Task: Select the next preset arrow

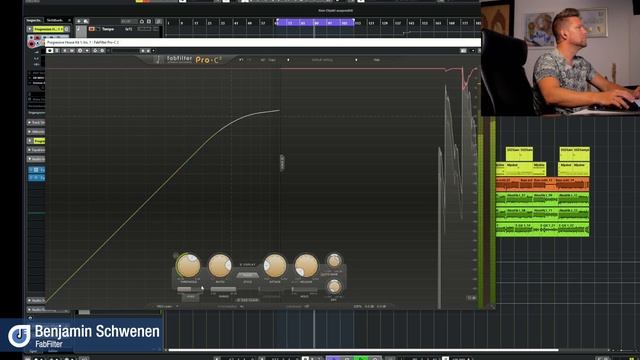Action: (x=356, y=60)
